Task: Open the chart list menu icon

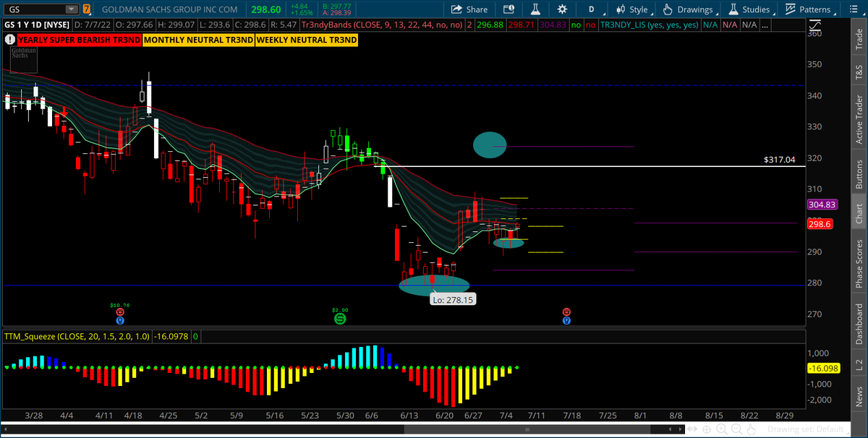Action: tap(856, 9)
